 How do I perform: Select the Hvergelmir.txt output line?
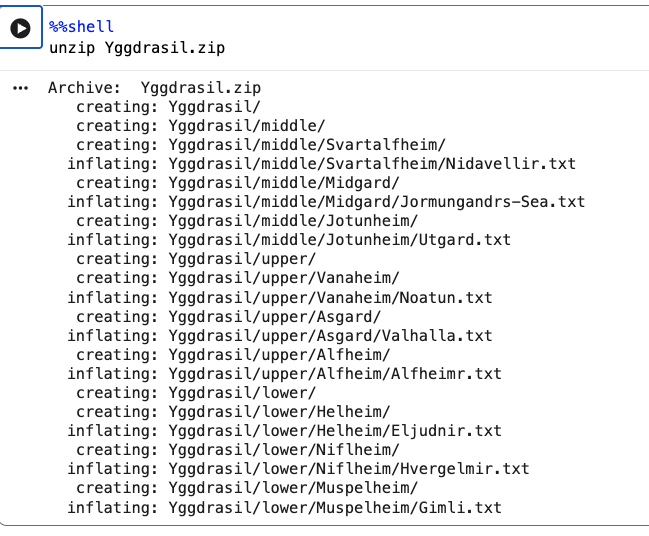(298, 469)
